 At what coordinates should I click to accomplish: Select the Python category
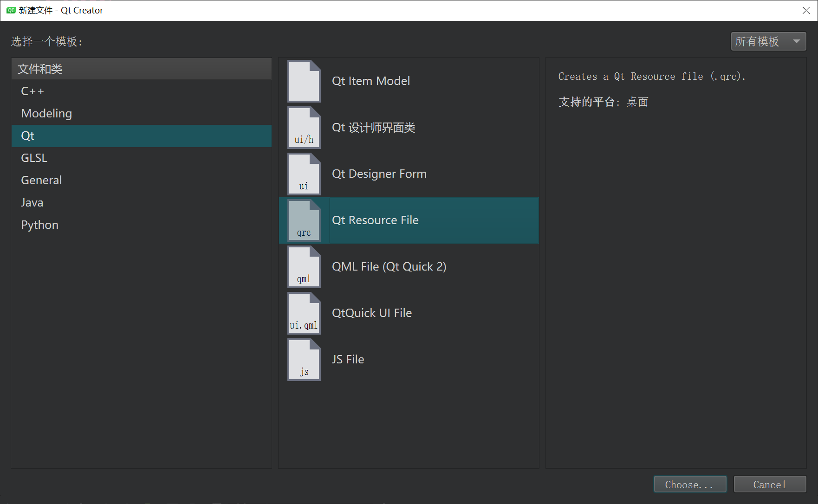tap(142, 225)
